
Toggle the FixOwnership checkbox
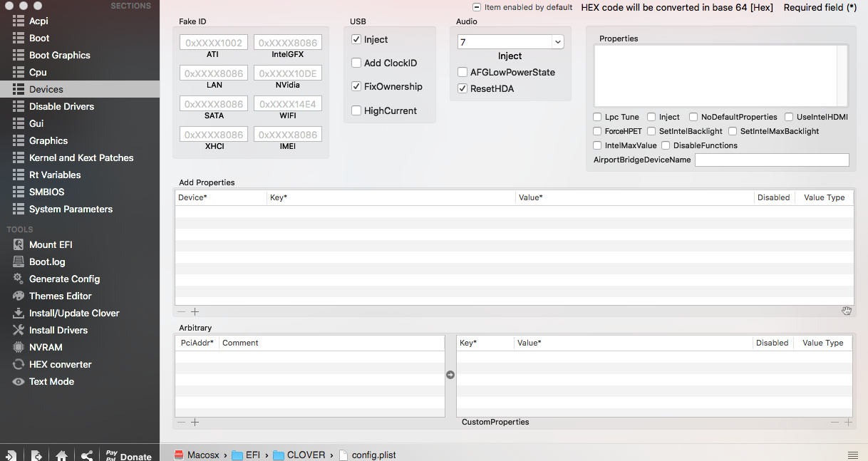click(356, 87)
